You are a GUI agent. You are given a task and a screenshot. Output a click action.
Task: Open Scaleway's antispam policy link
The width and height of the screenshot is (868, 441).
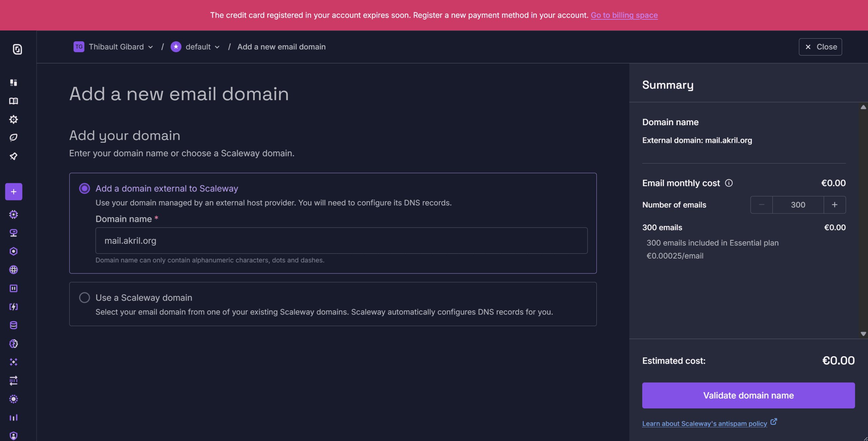(704, 423)
